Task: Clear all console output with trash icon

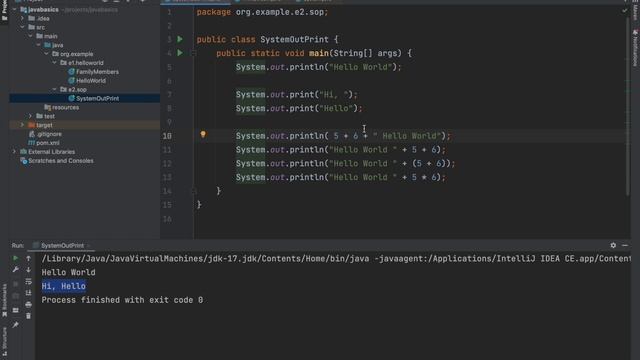Action: [x=29, y=316]
